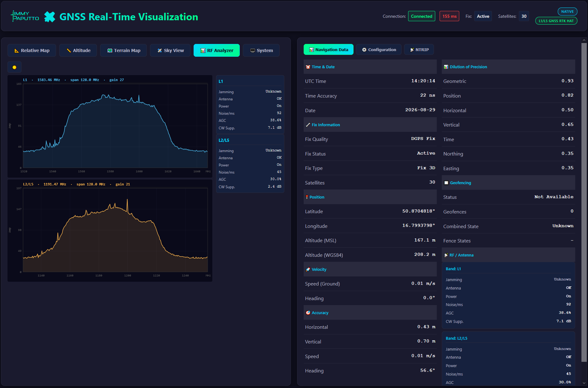The image size is (588, 388).
Task: Toggle the sun theme button
Action: click(14, 67)
